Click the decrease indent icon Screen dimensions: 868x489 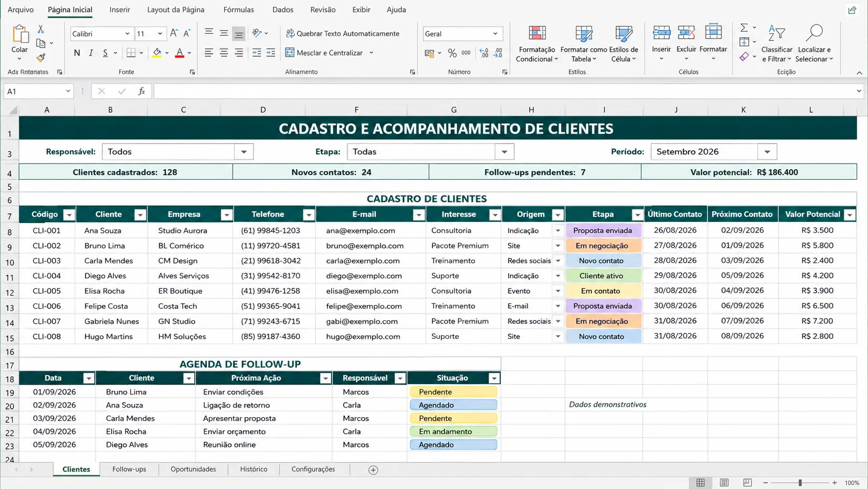[x=256, y=52]
